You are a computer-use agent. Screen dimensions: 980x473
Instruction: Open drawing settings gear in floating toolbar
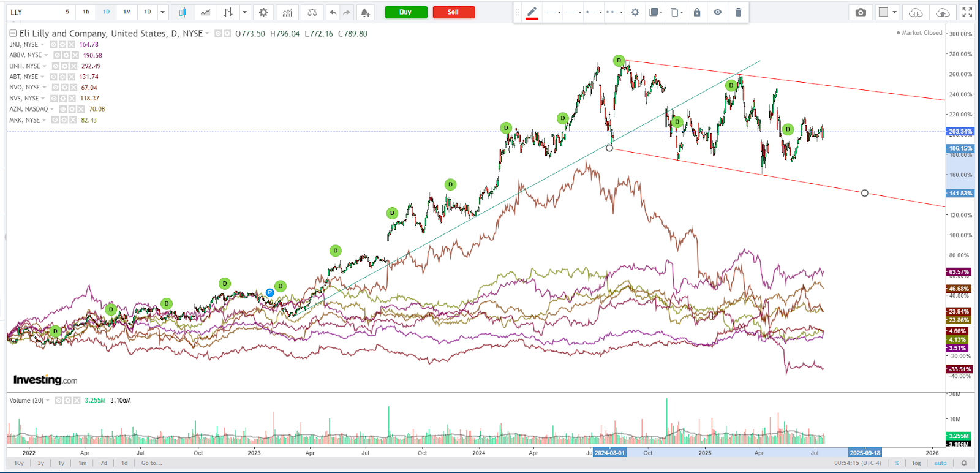pyautogui.click(x=635, y=12)
